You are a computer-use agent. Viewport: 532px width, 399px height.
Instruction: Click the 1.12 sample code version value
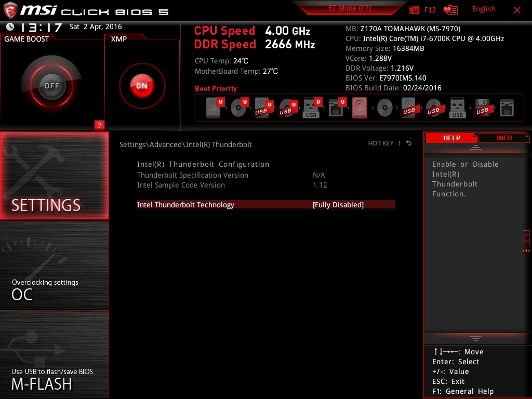pyautogui.click(x=320, y=185)
